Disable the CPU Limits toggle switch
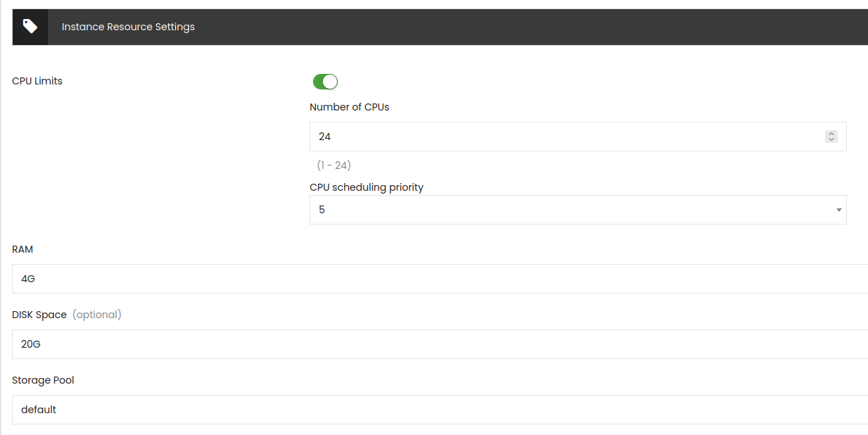868x435 pixels. (x=325, y=82)
